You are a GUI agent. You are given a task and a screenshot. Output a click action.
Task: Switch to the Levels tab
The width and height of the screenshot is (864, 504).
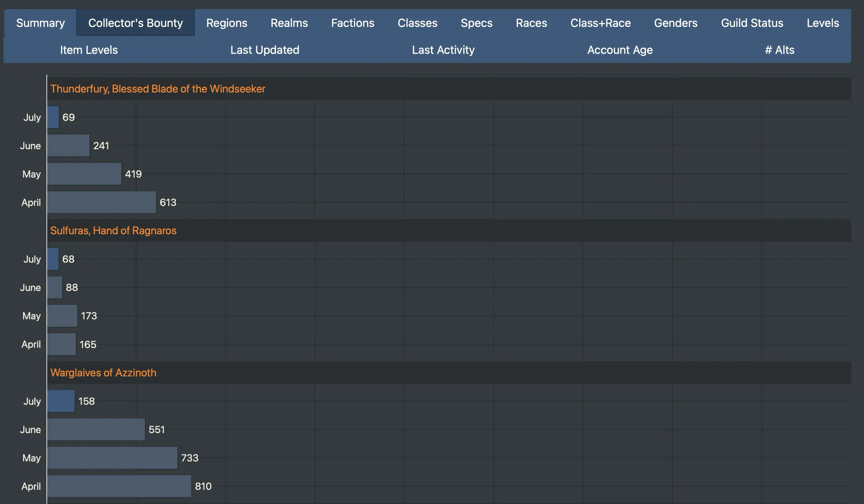pyautogui.click(x=823, y=23)
